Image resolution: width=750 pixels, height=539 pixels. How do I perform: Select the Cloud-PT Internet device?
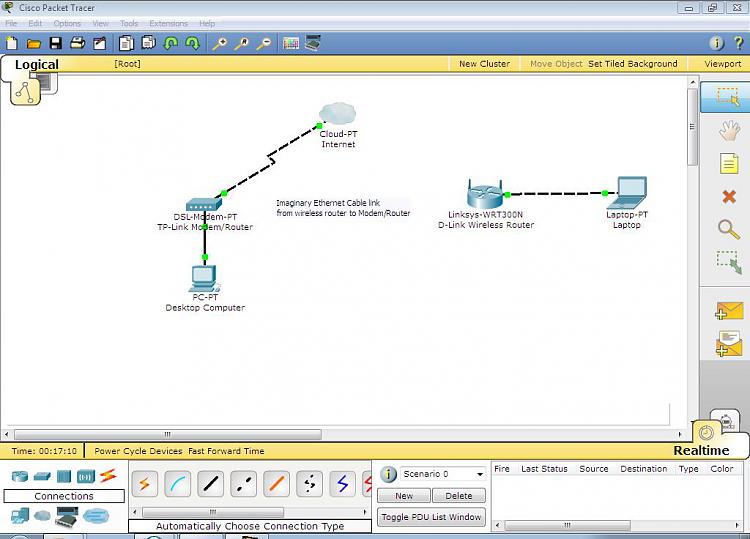click(x=338, y=113)
